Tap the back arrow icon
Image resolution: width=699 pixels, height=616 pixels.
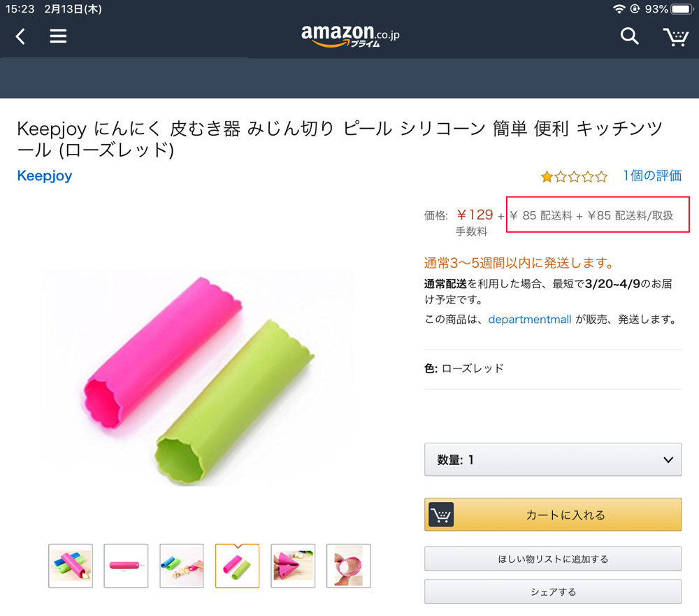20,36
